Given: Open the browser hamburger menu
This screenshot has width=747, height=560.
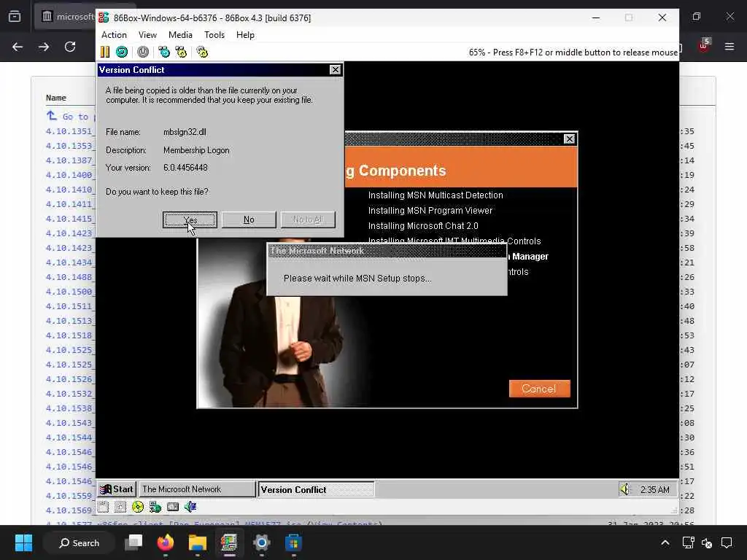Looking at the screenshot, I should (x=729, y=46).
